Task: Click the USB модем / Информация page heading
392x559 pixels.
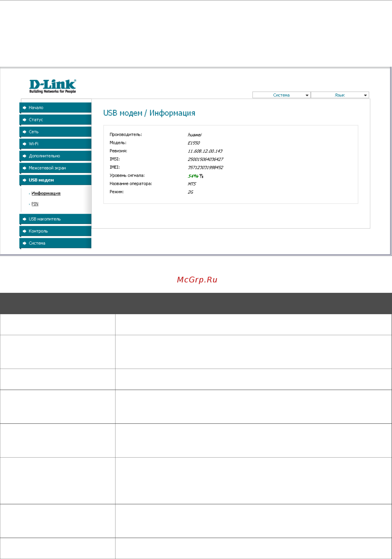Action: tap(149, 113)
